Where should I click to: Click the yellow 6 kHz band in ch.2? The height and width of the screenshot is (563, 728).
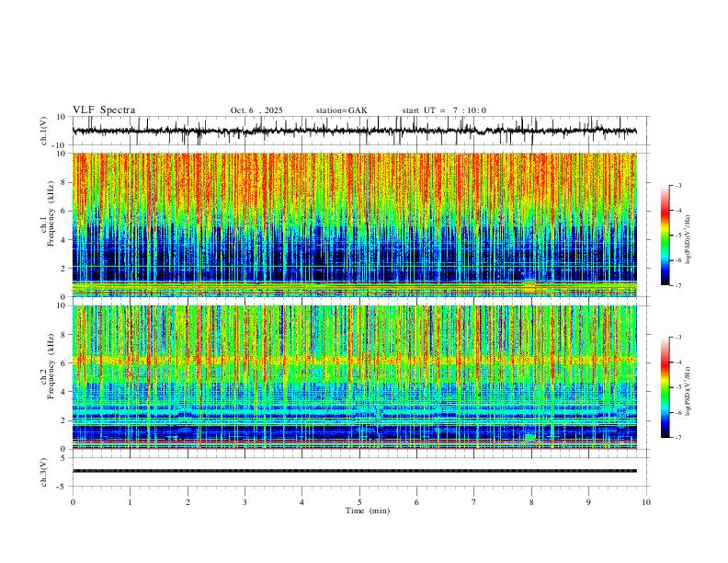click(355, 360)
